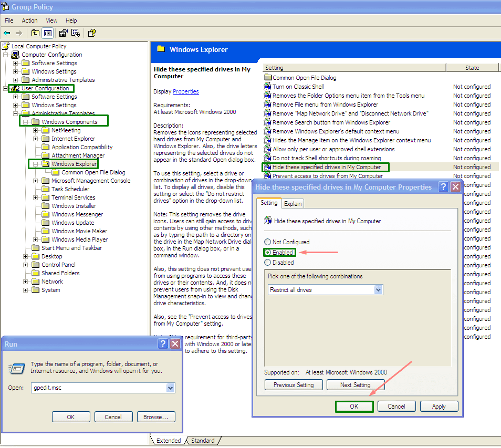Click the Allow only per user shell extensions icon
Image resolution: width=501 pixels, height=448 pixels.
pos(267,149)
